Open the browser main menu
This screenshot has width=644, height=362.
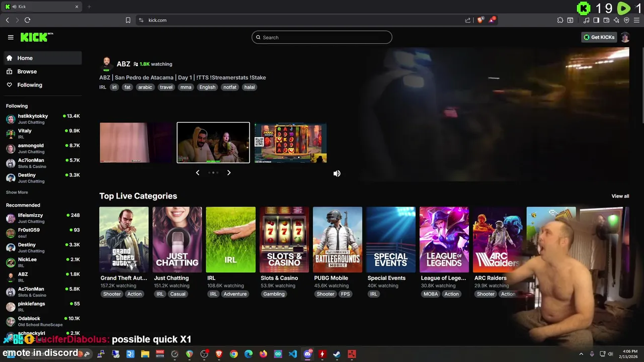pos(636,20)
